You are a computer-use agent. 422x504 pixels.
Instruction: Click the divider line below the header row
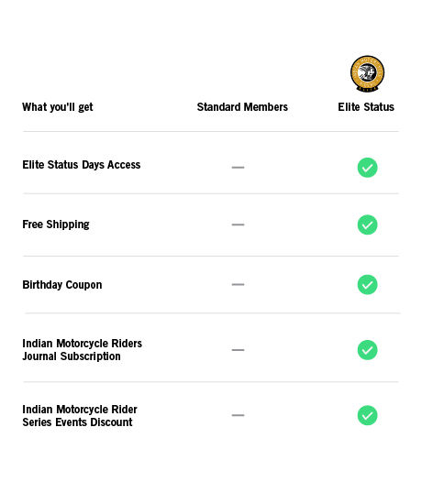click(x=211, y=131)
